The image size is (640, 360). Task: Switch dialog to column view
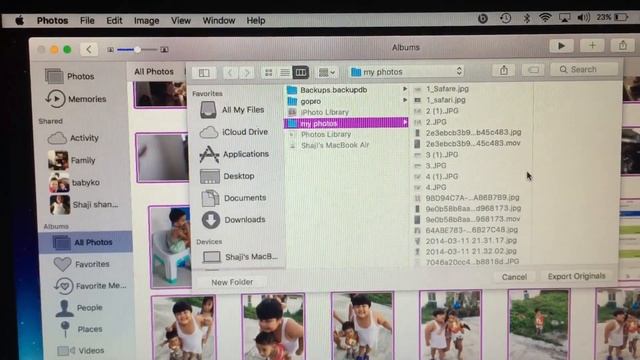301,73
